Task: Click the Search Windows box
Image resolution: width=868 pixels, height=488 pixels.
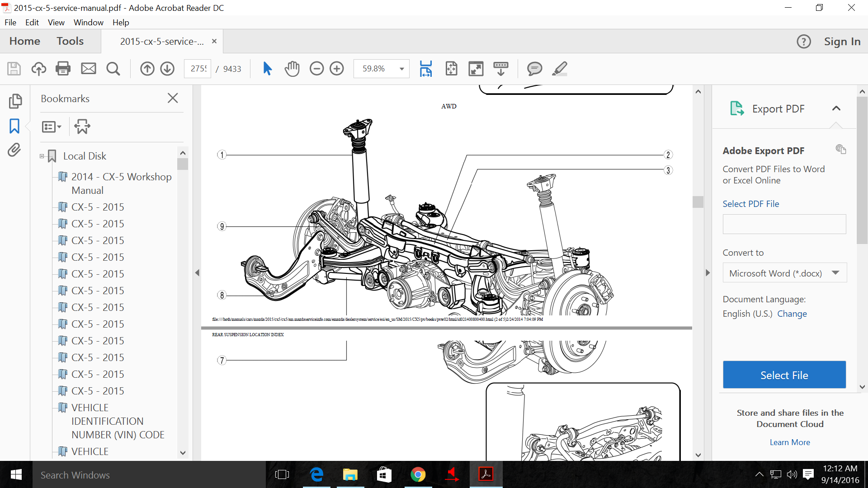Action: click(x=149, y=475)
